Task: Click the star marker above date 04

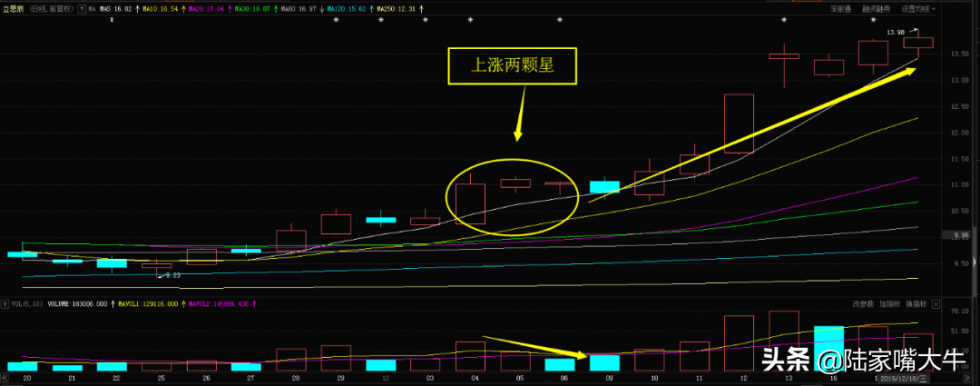Action: click(x=471, y=20)
